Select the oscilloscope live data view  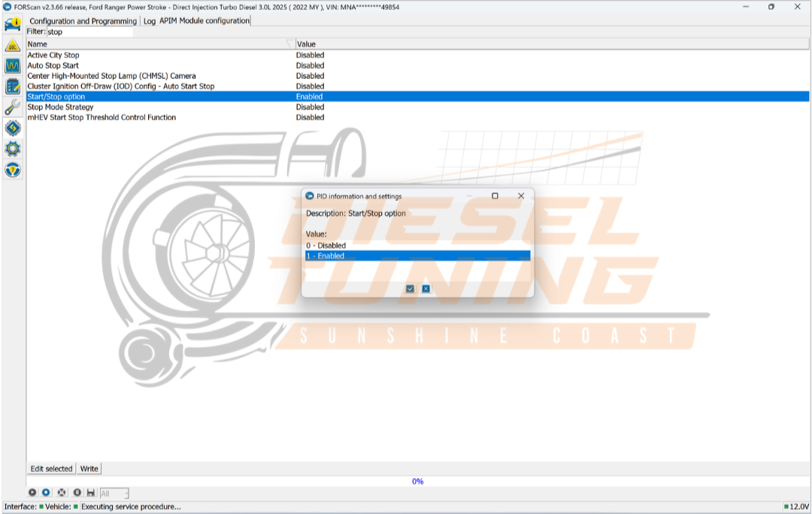pyautogui.click(x=12, y=66)
